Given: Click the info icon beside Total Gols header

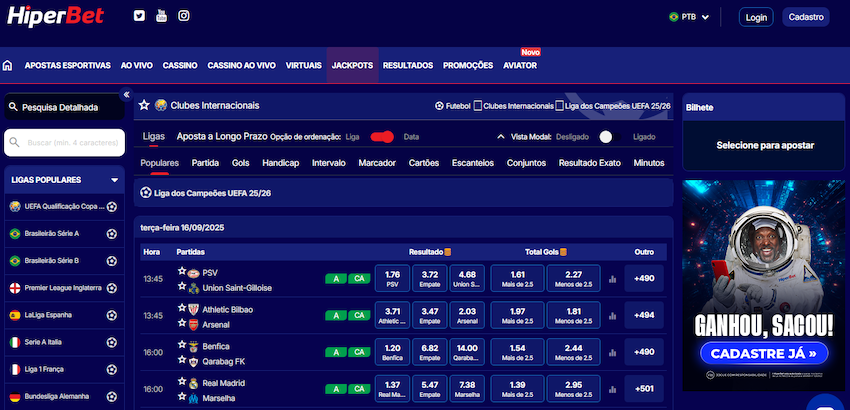Looking at the screenshot, I should coord(563,252).
